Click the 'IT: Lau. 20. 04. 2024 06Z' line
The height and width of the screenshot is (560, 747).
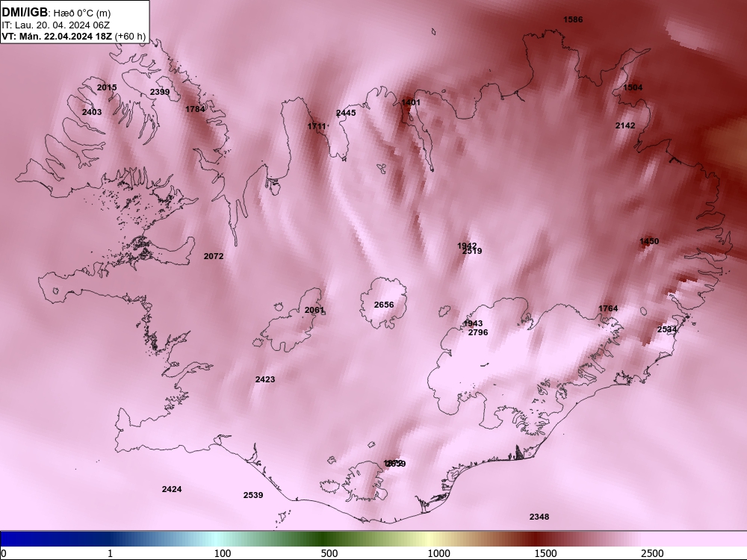click(x=56, y=25)
